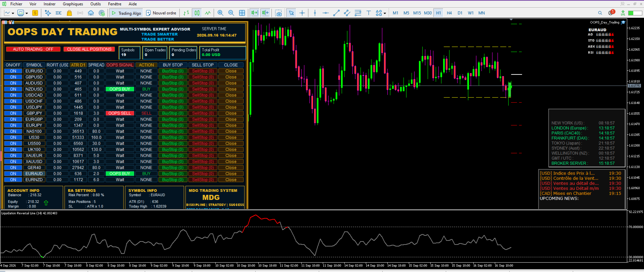Zoom out of the chart
This screenshot has height=272, width=644.
(231, 13)
